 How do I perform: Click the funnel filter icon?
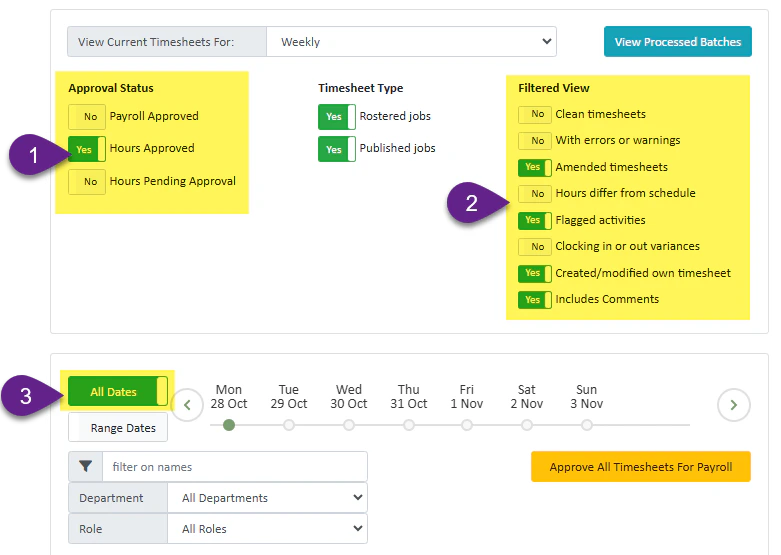point(86,467)
